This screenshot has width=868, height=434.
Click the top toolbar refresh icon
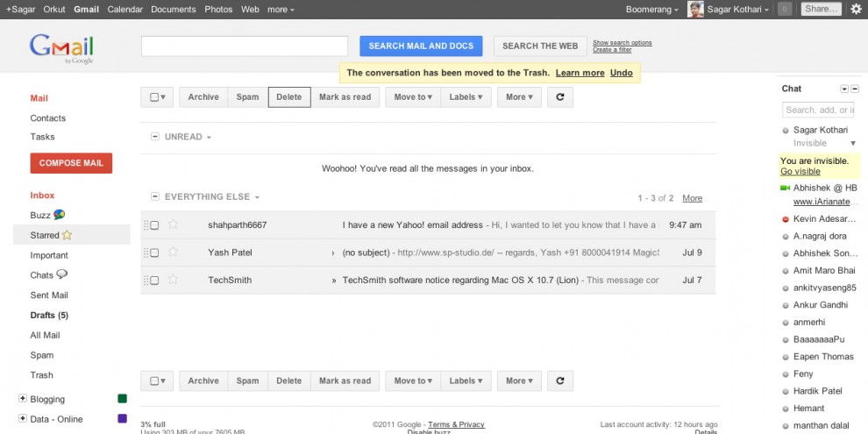coord(560,96)
